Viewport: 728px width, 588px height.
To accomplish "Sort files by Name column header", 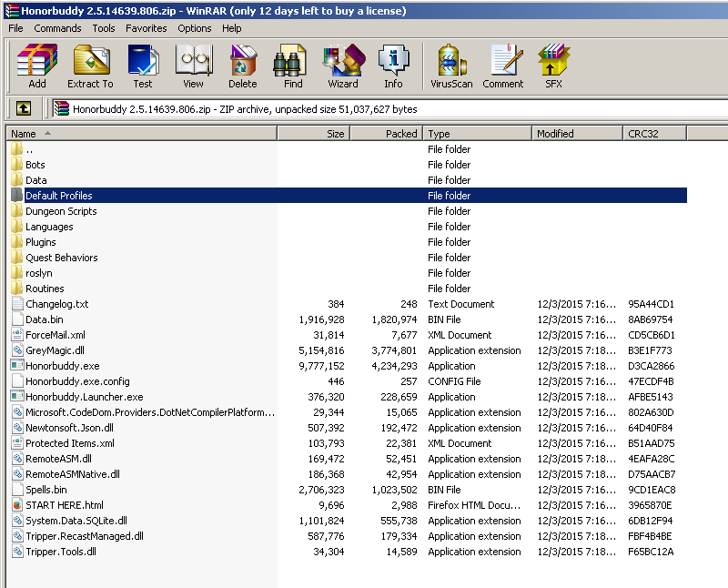I will pyautogui.click(x=141, y=134).
